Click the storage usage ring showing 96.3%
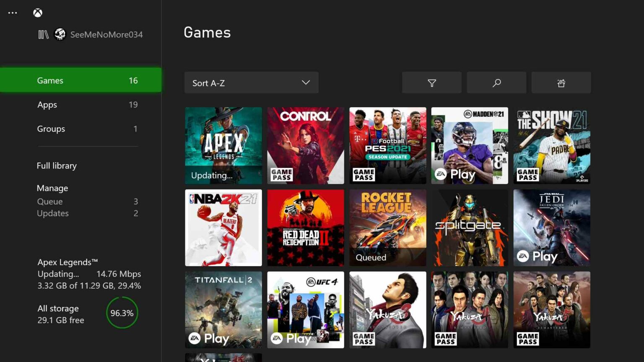The height and width of the screenshot is (362, 644). pos(122,313)
